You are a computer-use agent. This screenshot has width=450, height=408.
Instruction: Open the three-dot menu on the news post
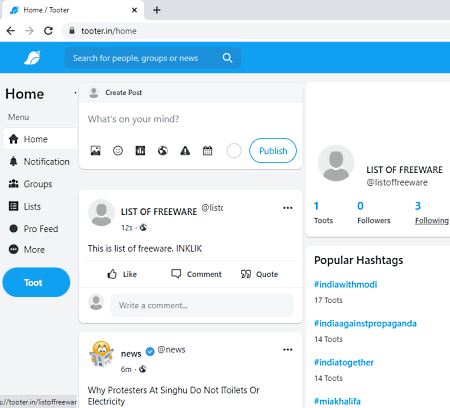[288, 349]
